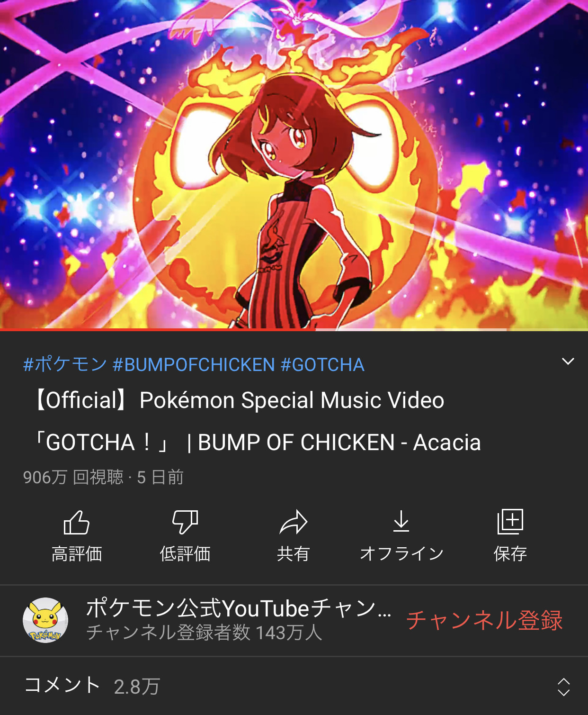Open ポケモン公式YouTubeチャンネル channel name
Screen dimensions: 588x715
(239, 608)
